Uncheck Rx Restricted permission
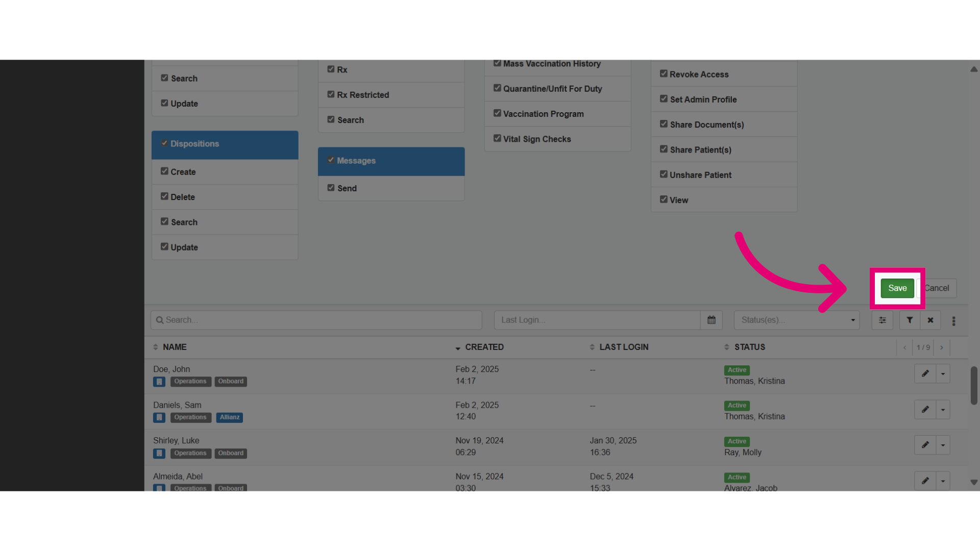The image size is (980, 551). pyautogui.click(x=331, y=94)
